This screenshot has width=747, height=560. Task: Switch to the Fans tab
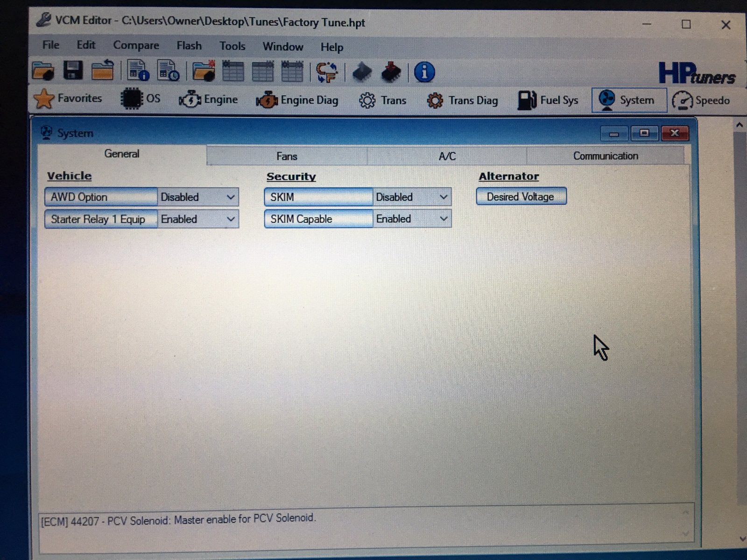(x=287, y=156)
